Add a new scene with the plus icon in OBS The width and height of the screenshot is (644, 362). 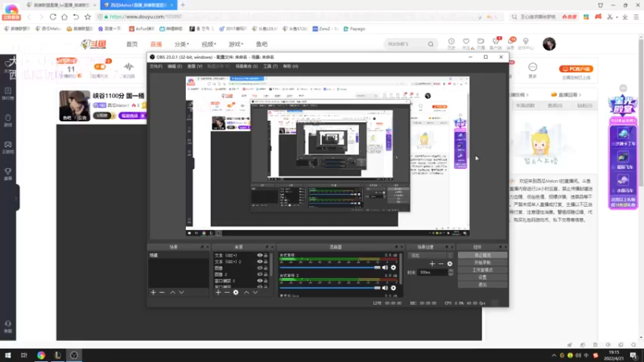(153, 292)
